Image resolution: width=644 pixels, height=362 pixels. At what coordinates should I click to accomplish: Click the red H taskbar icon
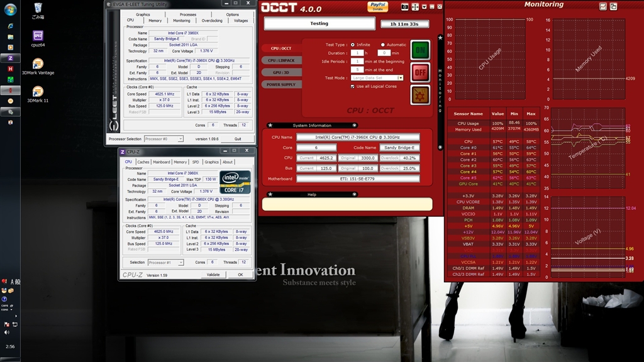coord(10,69)
